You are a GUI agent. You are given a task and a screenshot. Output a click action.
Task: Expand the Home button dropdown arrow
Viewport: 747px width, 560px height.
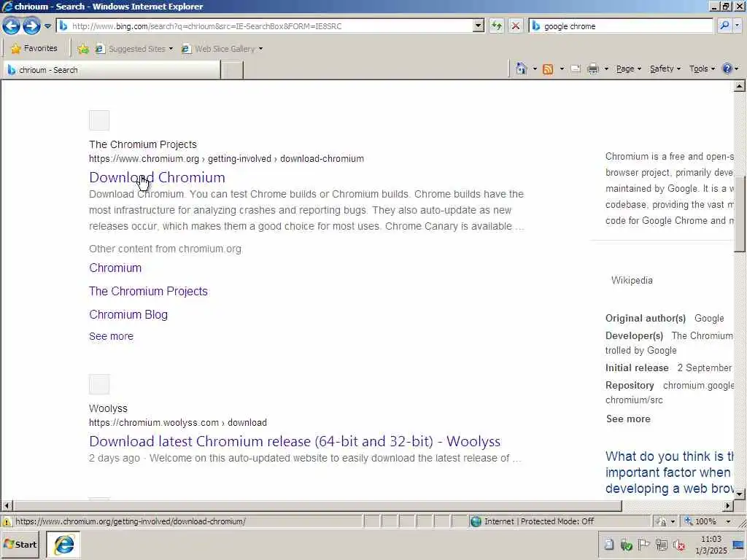[x=535, y=69]
